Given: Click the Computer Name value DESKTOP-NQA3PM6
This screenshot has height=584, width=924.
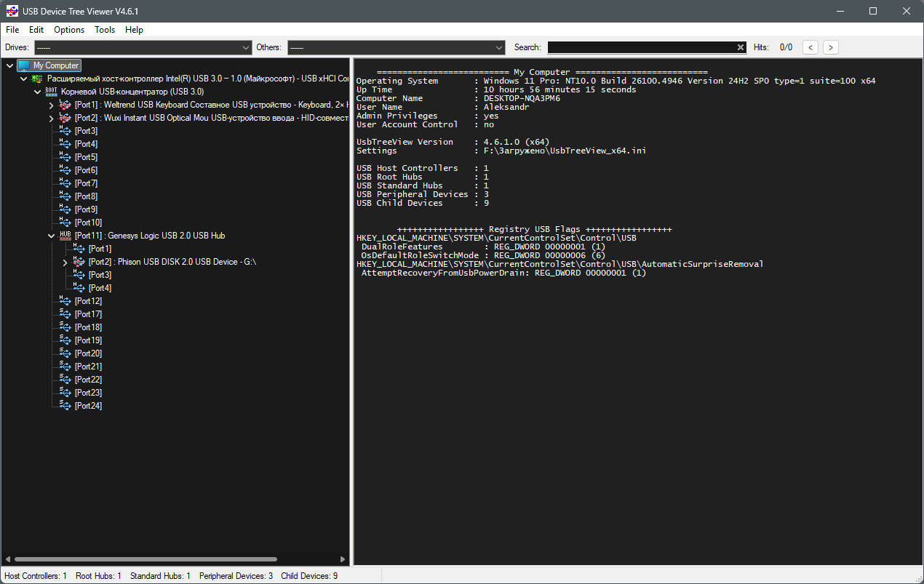Looking at the screenshot, I should pyautogui.click(x=522, y=98).
